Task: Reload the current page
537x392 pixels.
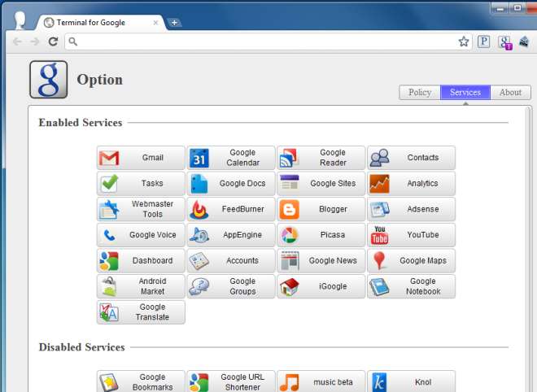Action: tap(53, 41)
